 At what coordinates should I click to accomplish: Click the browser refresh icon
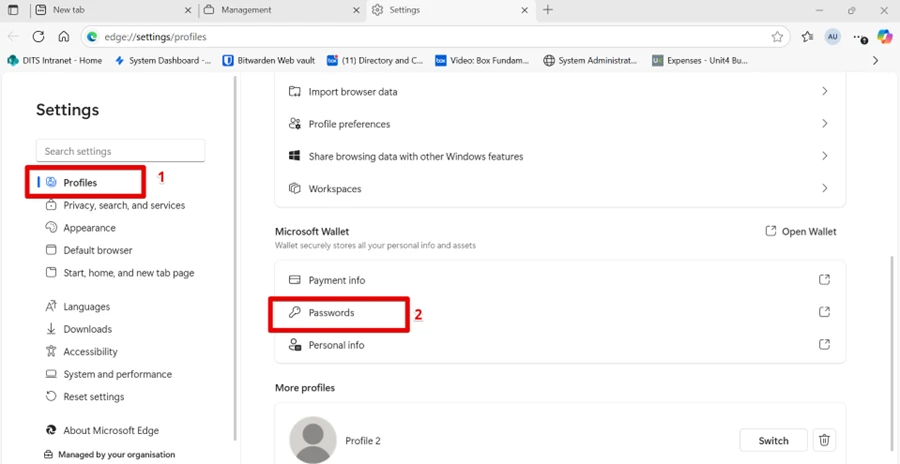(38, 36)
